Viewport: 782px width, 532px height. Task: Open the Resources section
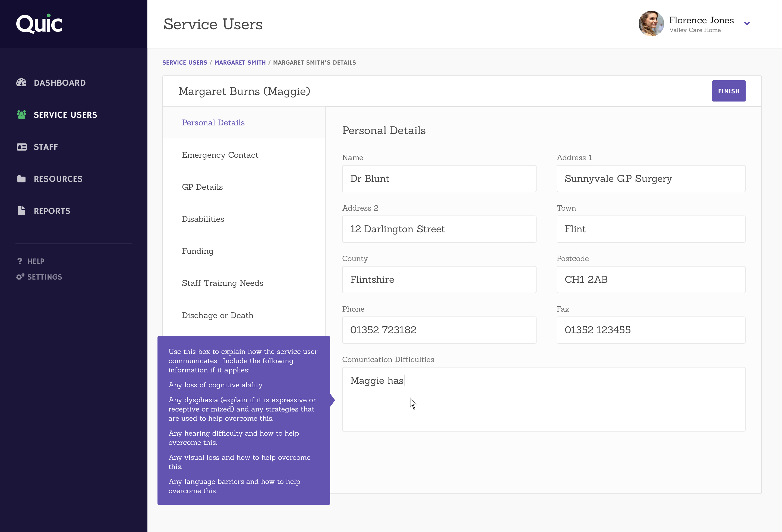click(x=58, y=179)
